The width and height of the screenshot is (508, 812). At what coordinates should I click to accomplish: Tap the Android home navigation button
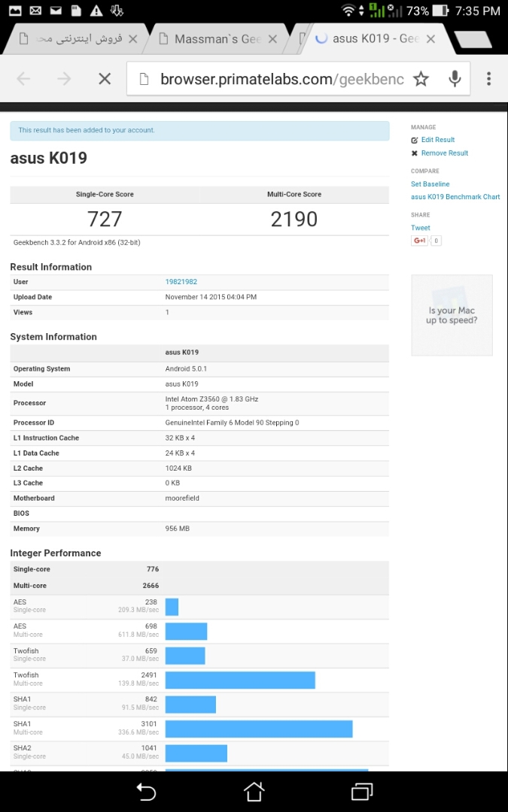tap(254, 791)
